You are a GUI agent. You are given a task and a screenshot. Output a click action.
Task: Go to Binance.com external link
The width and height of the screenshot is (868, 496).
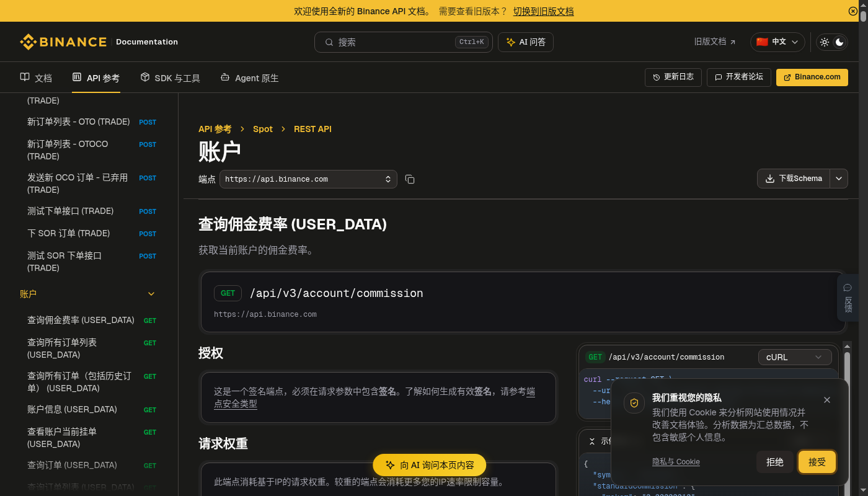(812, 77)
